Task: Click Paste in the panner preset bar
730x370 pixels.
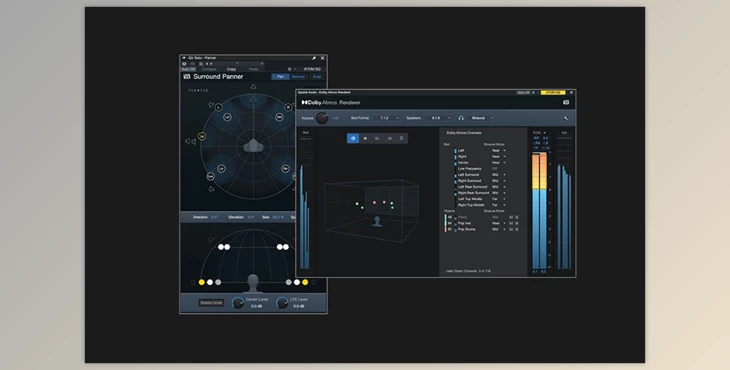Action: coord(254,69)
